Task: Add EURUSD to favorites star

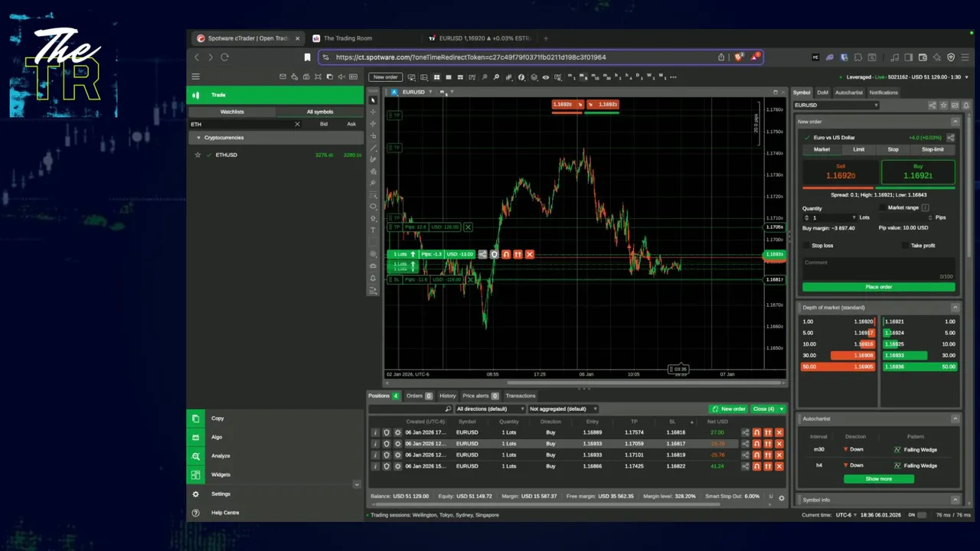Action: (x=942, y=105)
